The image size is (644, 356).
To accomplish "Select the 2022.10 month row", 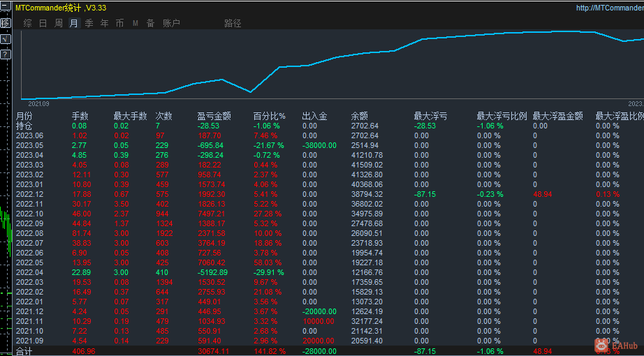I will click(x=29, y=214).
